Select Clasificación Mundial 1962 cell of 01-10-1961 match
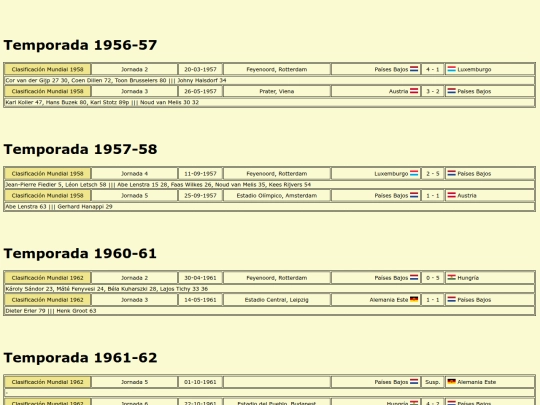The height and width of the screenshot is (405, 540). (x=48, y=382)
